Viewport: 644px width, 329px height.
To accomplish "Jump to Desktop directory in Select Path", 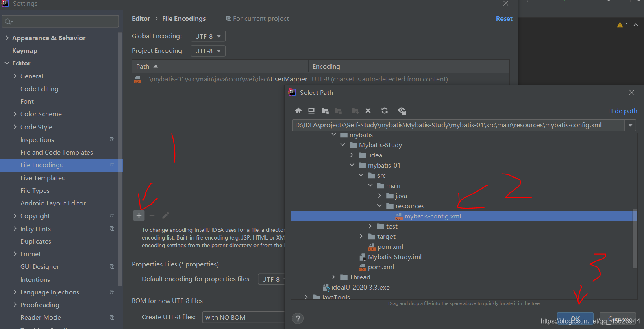I will (x=311, y=111).
